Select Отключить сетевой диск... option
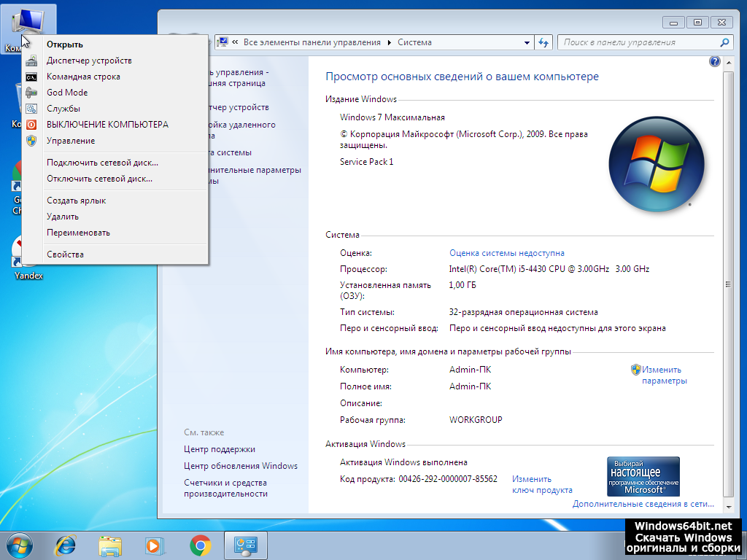 [99, 179]
